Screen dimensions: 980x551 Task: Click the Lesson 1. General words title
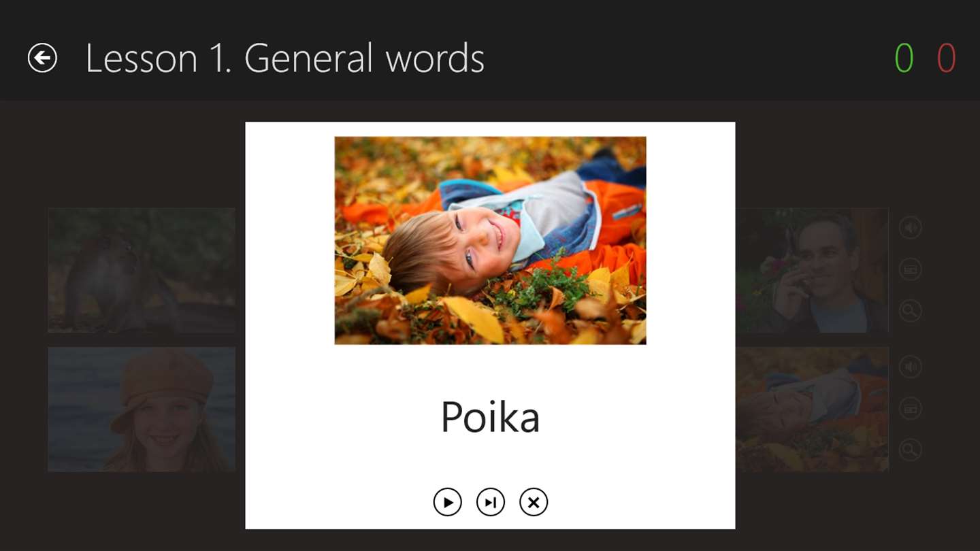click(x=284, y=59)
